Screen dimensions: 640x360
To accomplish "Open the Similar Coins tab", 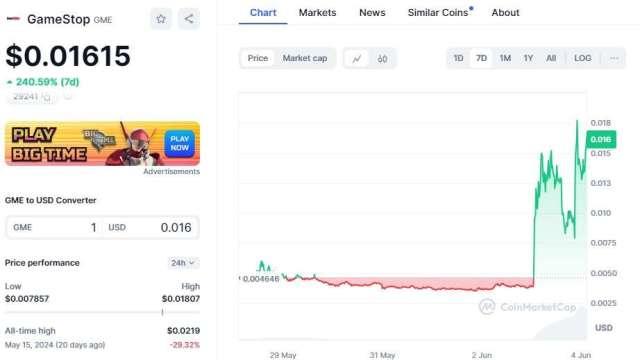I will tap(438, 13).
